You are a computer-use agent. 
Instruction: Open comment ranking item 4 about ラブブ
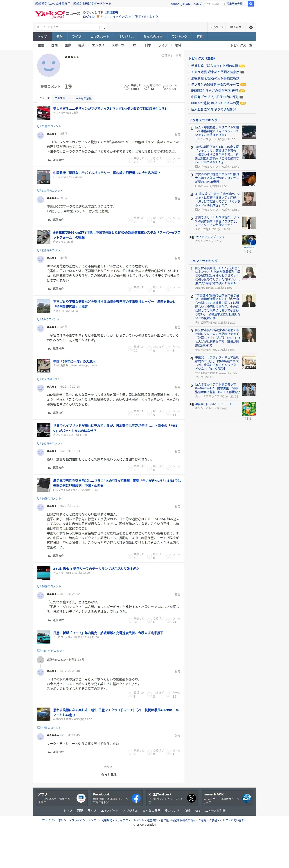[x=217, y=363]
